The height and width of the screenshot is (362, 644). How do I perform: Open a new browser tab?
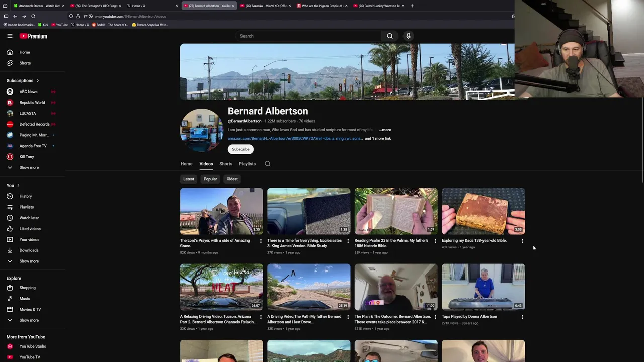[412, 6]
